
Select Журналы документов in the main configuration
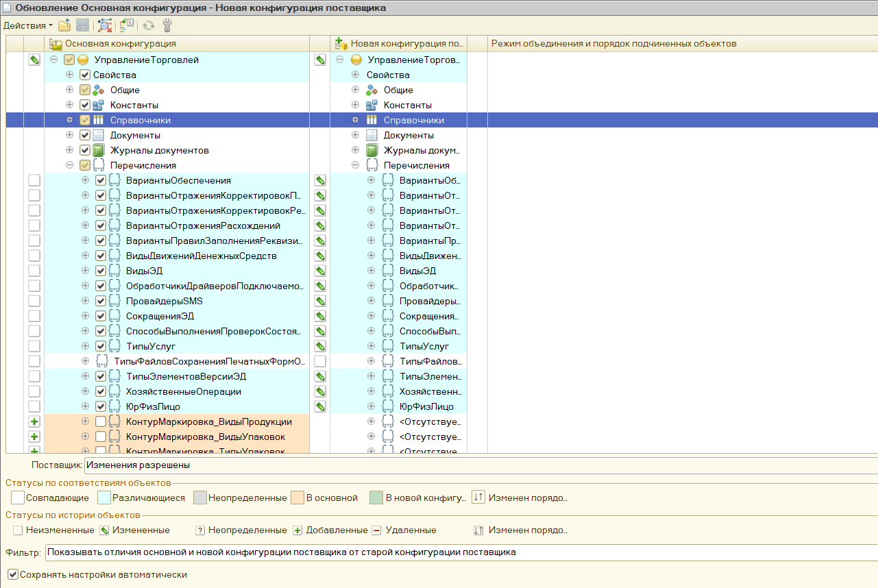click(160, 150)
